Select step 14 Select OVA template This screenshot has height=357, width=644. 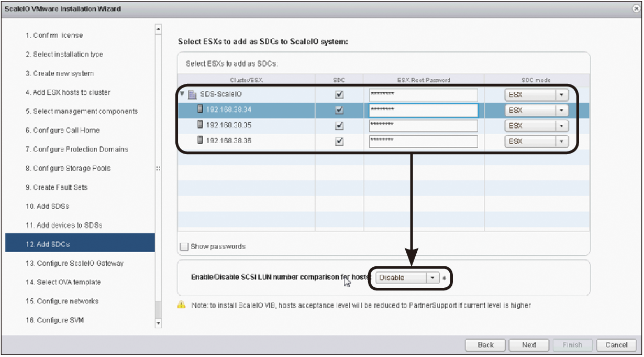pos(63,282)
